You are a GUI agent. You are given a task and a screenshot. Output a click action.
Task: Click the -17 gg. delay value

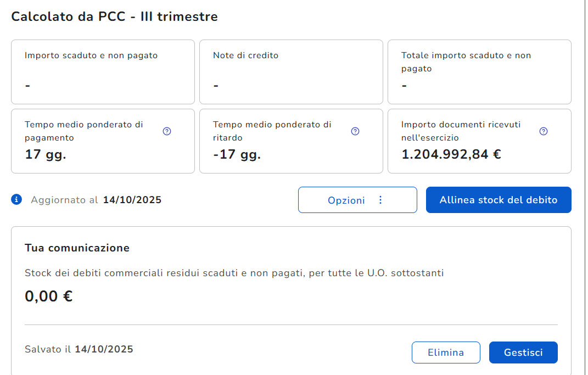(x=237, y=154)
